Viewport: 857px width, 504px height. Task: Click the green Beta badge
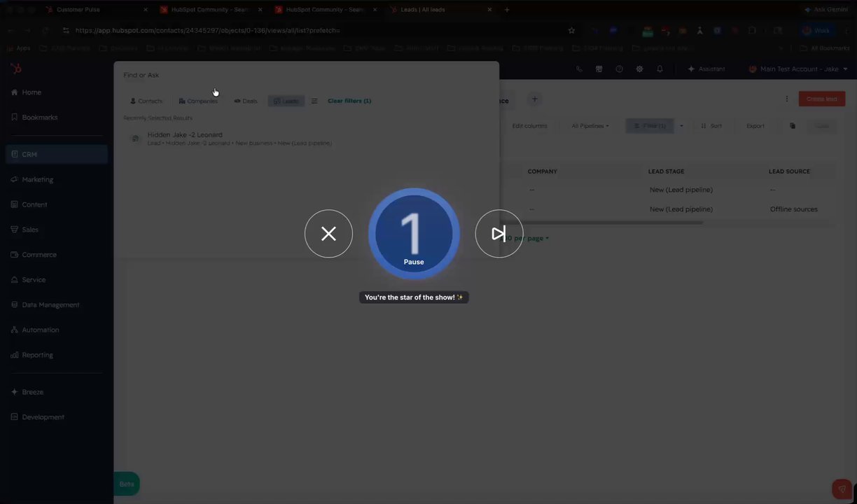(x=127, y=484)
